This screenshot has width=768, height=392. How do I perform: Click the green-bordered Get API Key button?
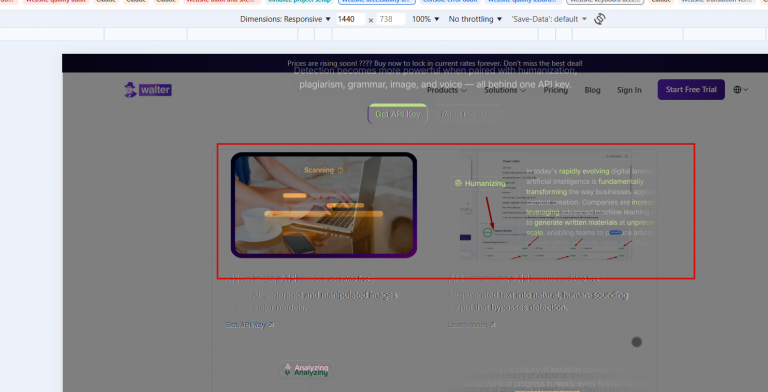point(398,114)
